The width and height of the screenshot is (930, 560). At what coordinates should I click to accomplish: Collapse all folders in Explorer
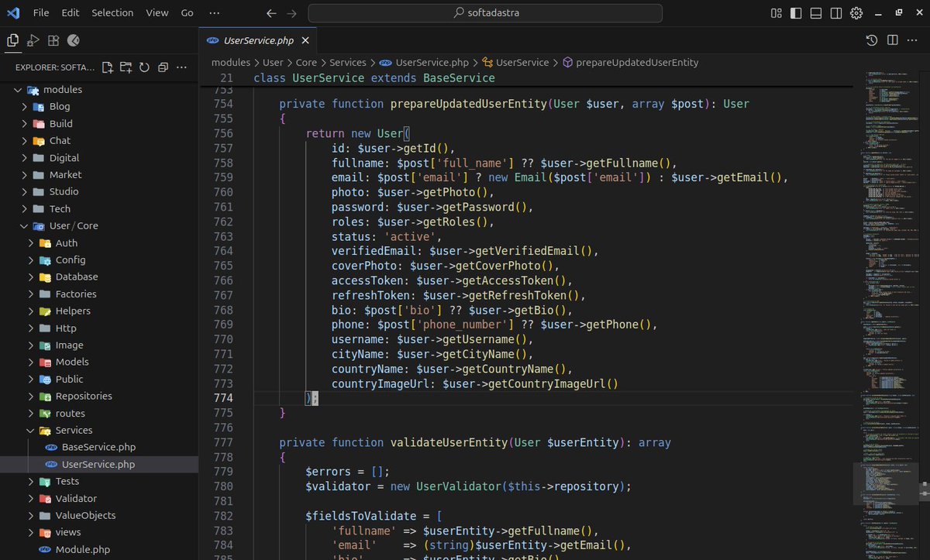pyautogui.click(x=163, y=67)
